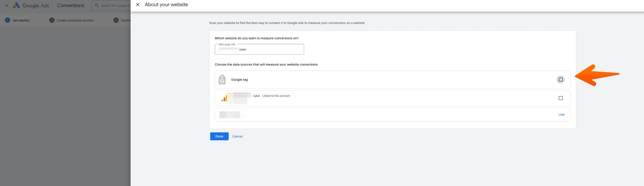Focus the Web page URL field
Viewport: 644px width, 186px height.
(259, 49)
